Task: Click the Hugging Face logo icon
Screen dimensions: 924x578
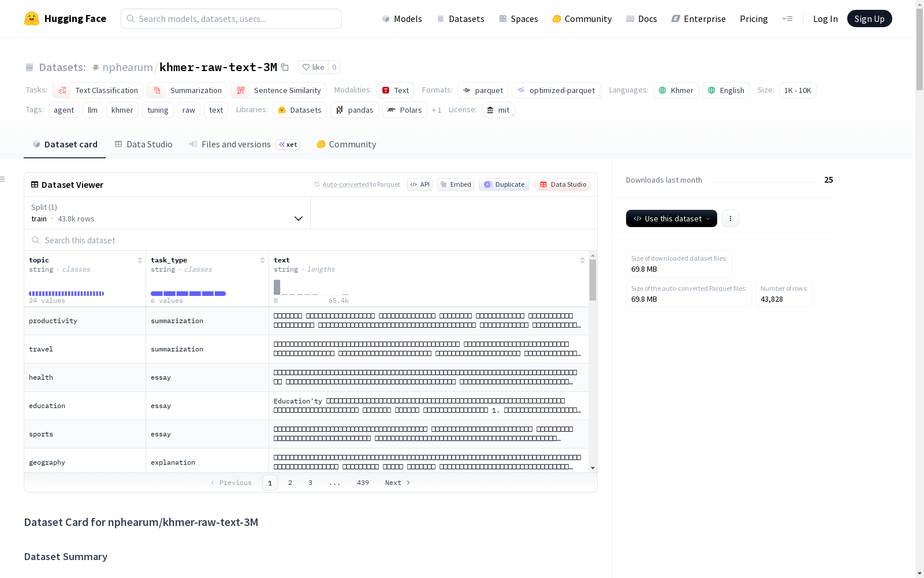Action: tap(32, 18)
